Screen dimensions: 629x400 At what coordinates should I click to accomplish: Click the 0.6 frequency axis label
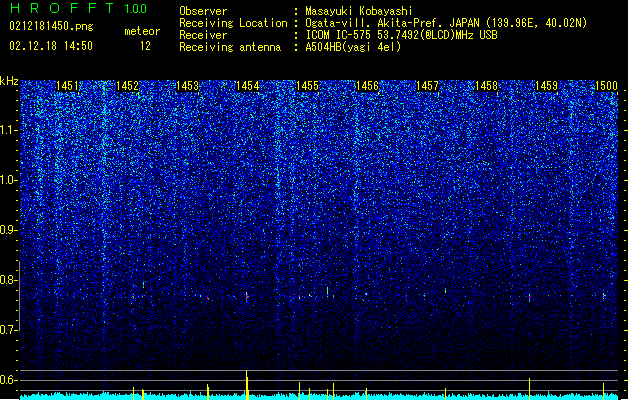coord(9,380)
